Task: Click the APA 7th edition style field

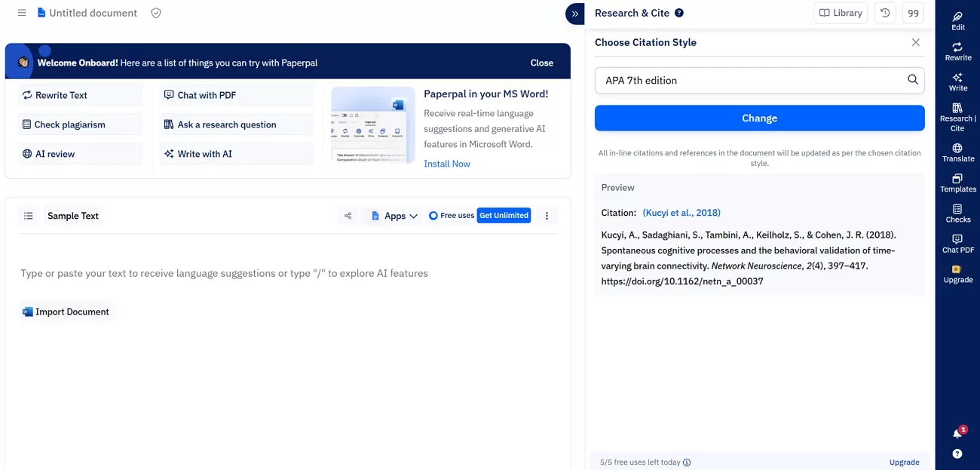Action: (759, 80)
